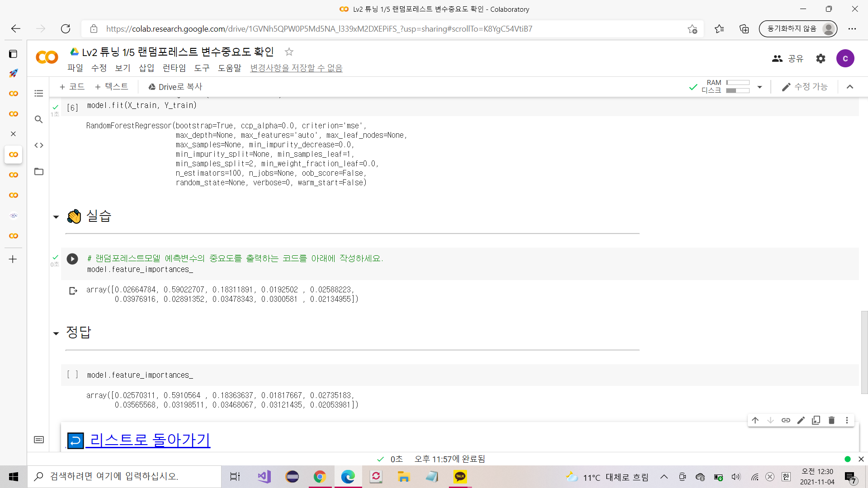The width and height of the screenshot is (868, 488).
Task: Open the Files folder sidebar icon
Action: coord(39,172)
